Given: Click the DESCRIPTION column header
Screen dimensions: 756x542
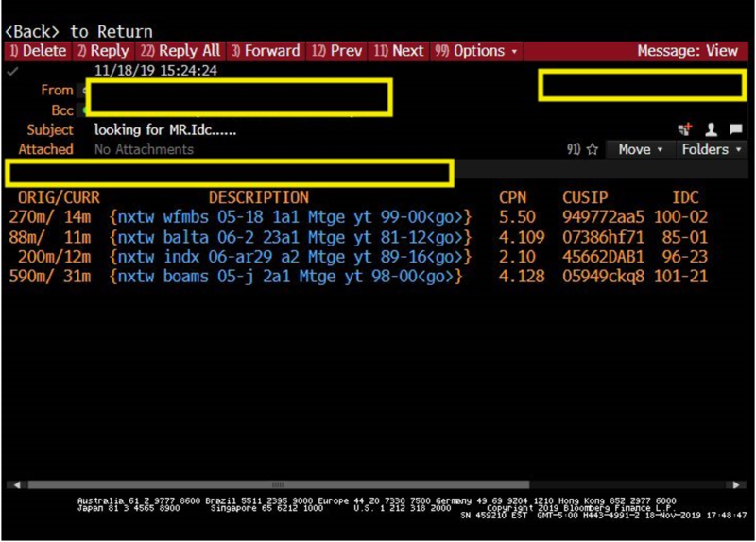Looking at the screenshot, I should tap(258, 197).
